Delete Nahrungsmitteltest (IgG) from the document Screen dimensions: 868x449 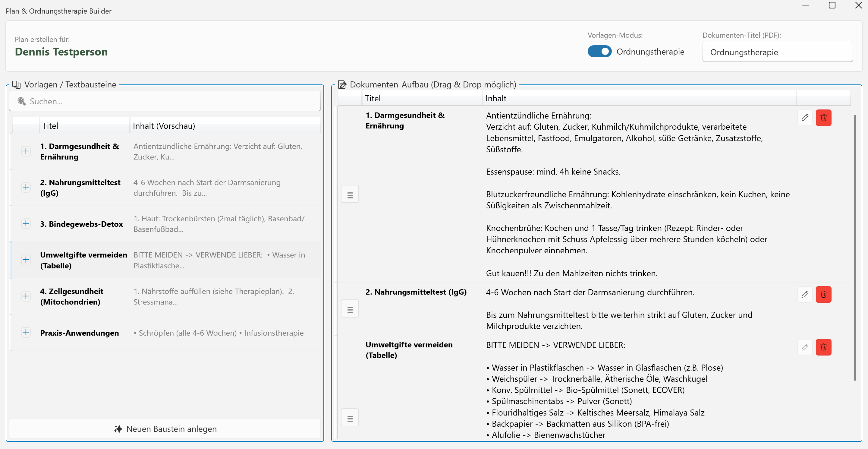[x=823, y=294]
